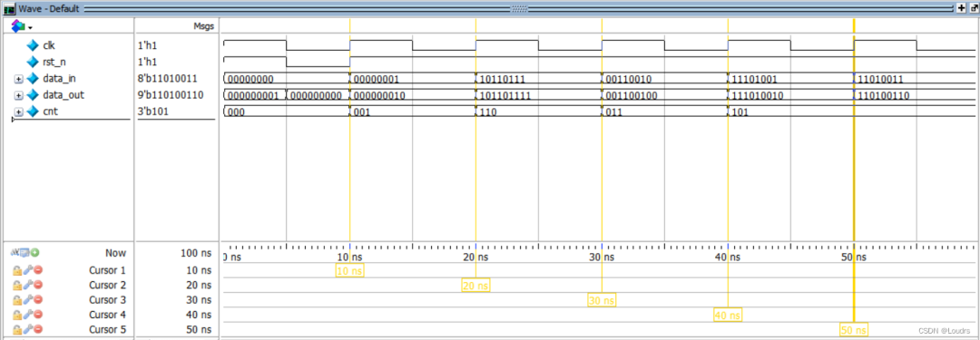Click the green Insert Cursor icon
The width and height of the screenshot is (980, 340).
coord(35,252)
